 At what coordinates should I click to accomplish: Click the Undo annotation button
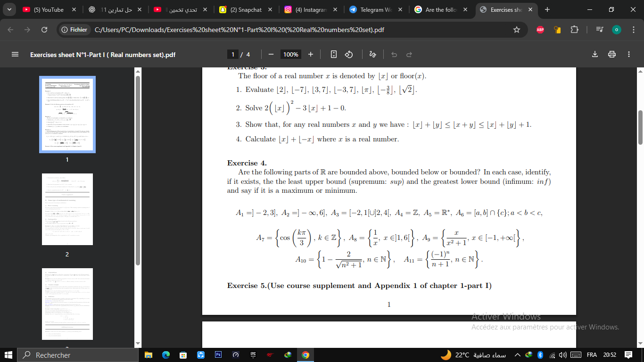coord(394,54)
